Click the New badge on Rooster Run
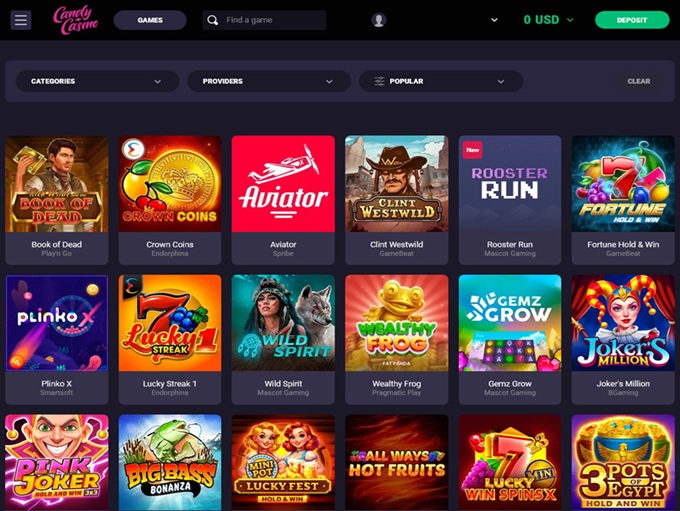The image size is (680, 511). [472, 150]
